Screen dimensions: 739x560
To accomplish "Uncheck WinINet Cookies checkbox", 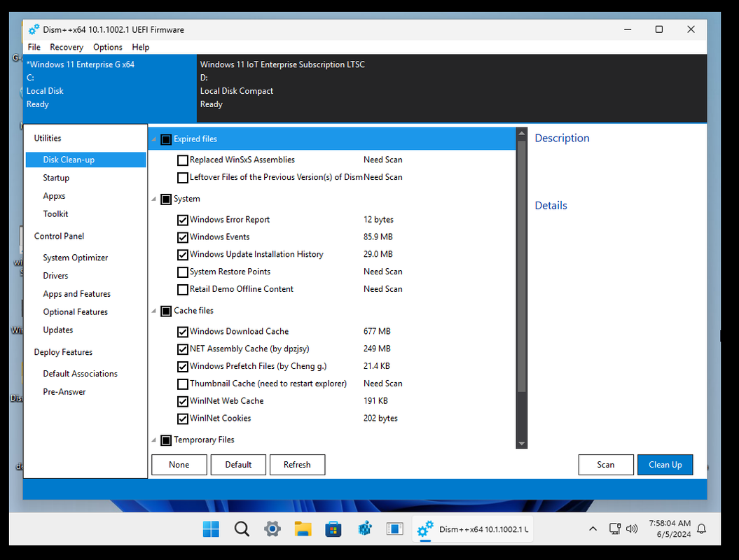I will click(182, 418).
